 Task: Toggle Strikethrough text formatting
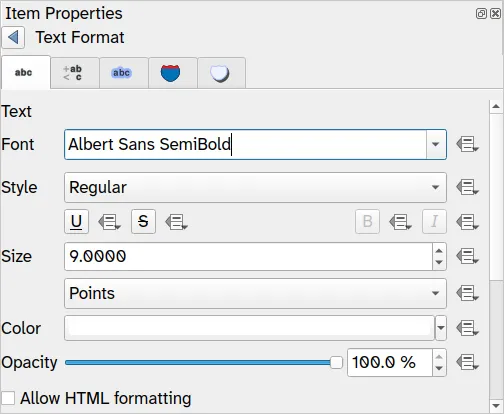click(143, 221)
